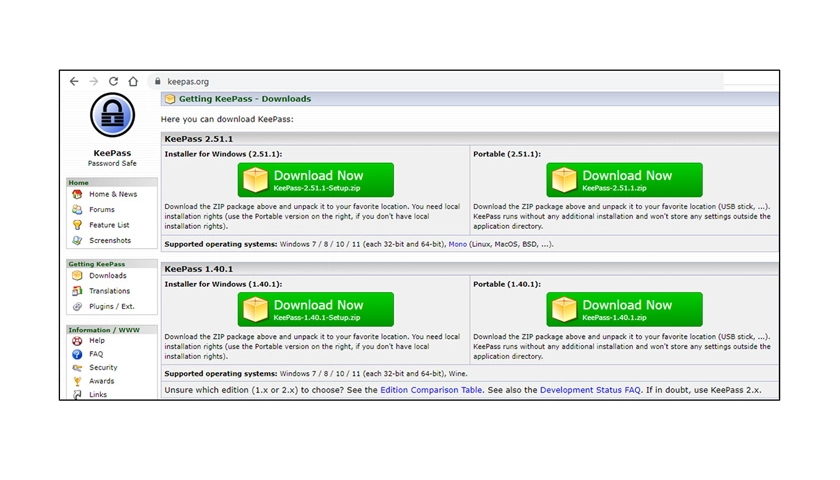Click the Downloads box icon in sidebar
The width and height of the screenshot is (840, 480).
pyautogui.click(x=77, y=275)
